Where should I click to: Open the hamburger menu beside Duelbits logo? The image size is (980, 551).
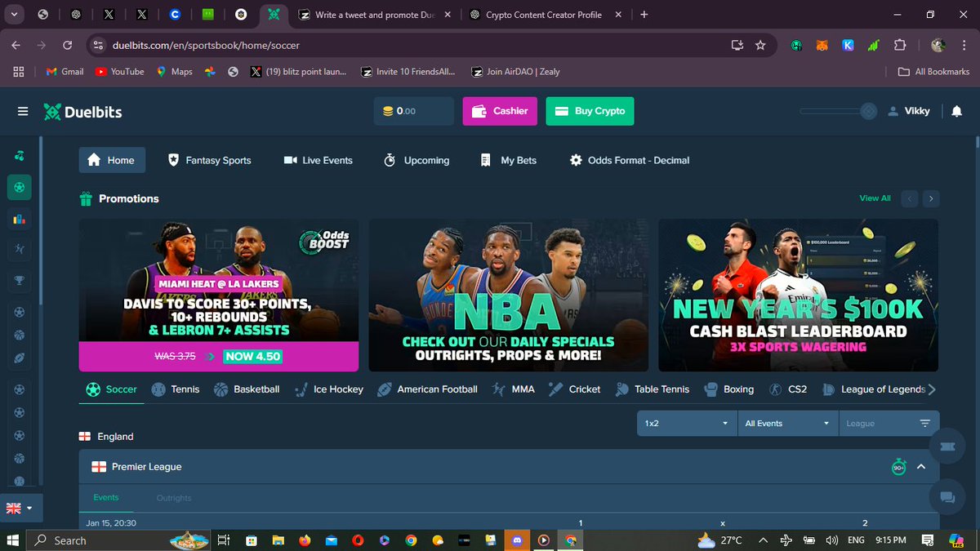23,111
